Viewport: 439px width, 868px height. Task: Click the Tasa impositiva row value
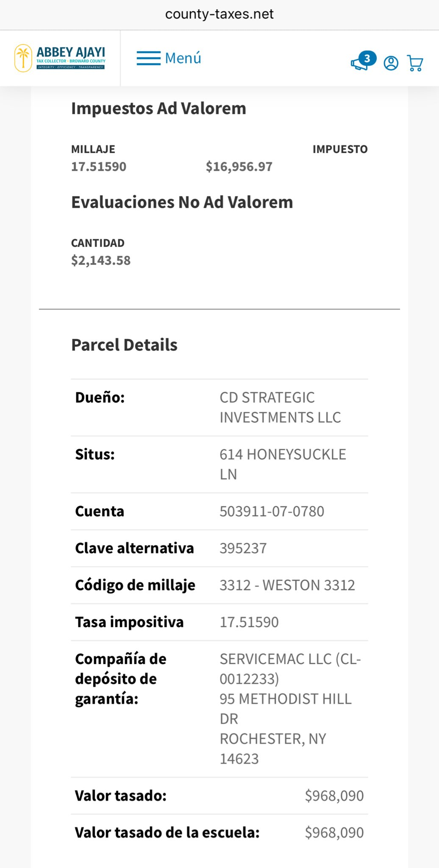(249, 622)
